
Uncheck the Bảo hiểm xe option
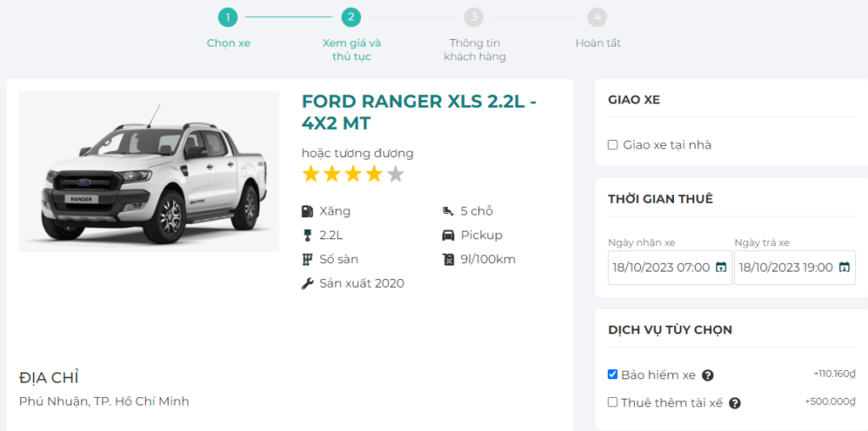(613, 375)
